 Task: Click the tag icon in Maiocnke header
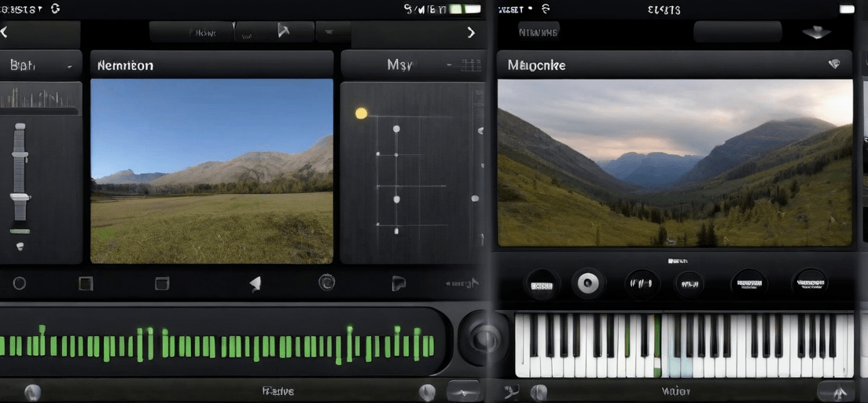(833, 65)
